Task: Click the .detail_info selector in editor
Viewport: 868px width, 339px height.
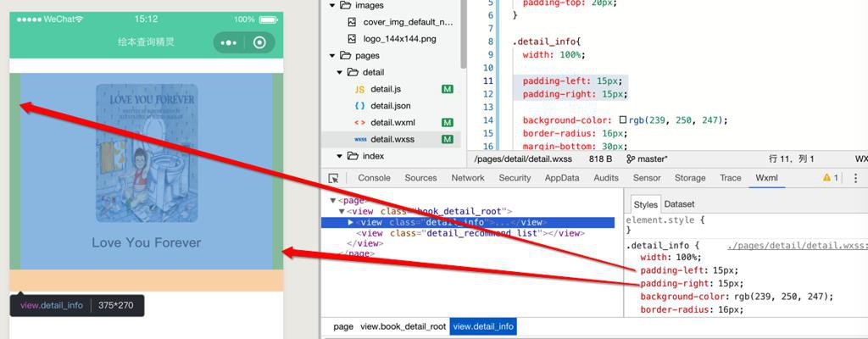Action: (x=543, y=42)
